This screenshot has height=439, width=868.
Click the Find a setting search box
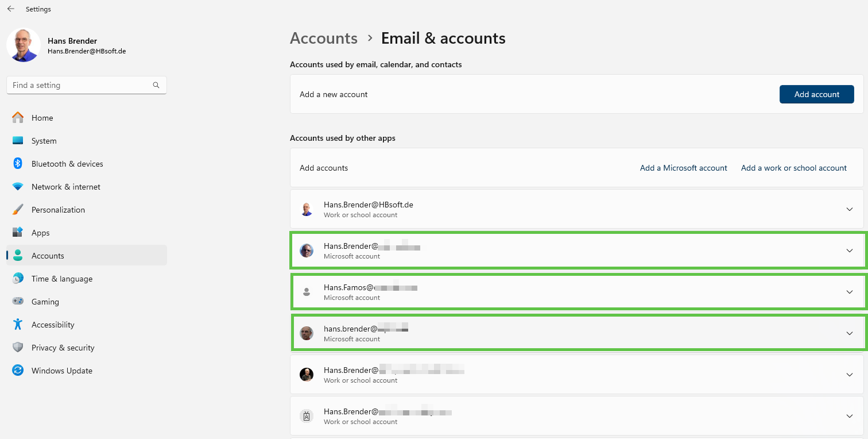pos(79,85)
